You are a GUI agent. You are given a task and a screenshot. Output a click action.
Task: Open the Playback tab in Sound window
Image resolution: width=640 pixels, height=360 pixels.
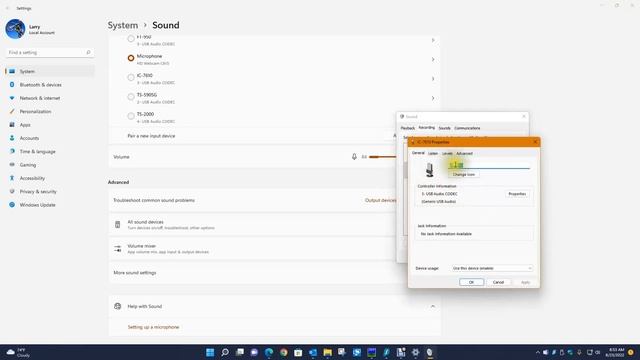(x=407, y=128)
